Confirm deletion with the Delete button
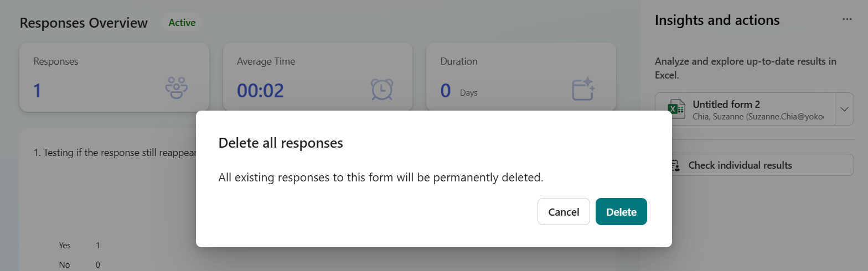This screenshot has height=271, width=868. pyautogui.click(x=621, y=212)
